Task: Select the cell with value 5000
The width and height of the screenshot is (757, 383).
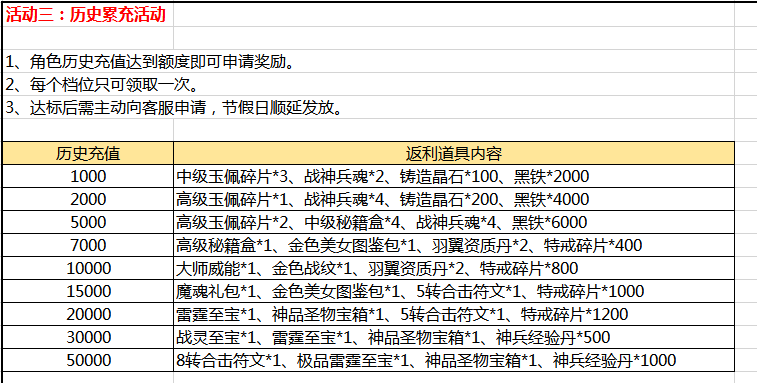Action: tap(88, 222)
